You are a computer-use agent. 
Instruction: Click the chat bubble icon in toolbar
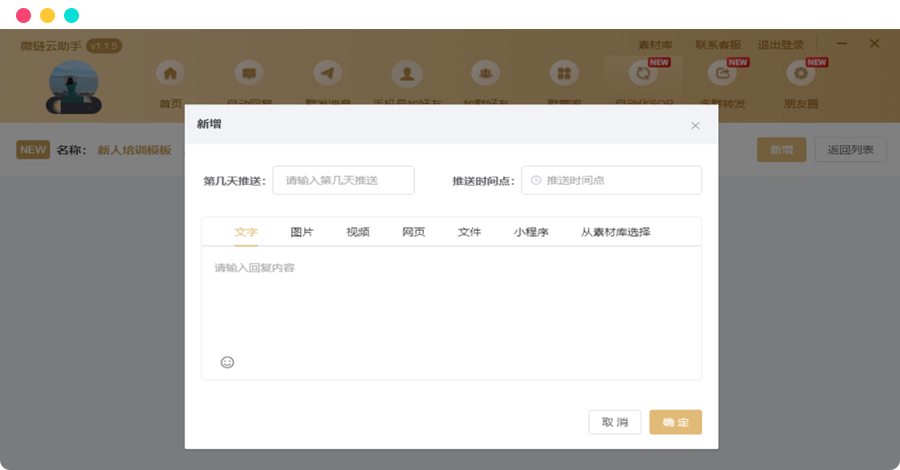point(249,74)
